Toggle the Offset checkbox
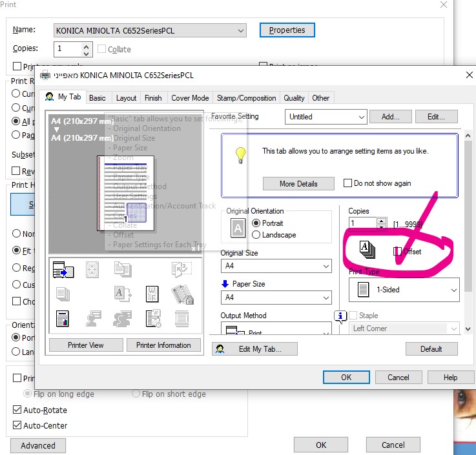 [397, 251]
